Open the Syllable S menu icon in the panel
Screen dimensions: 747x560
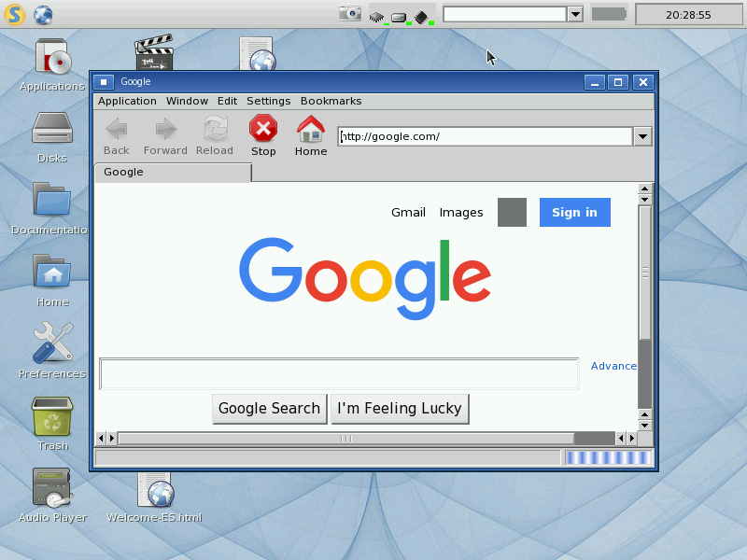point(14,14)
